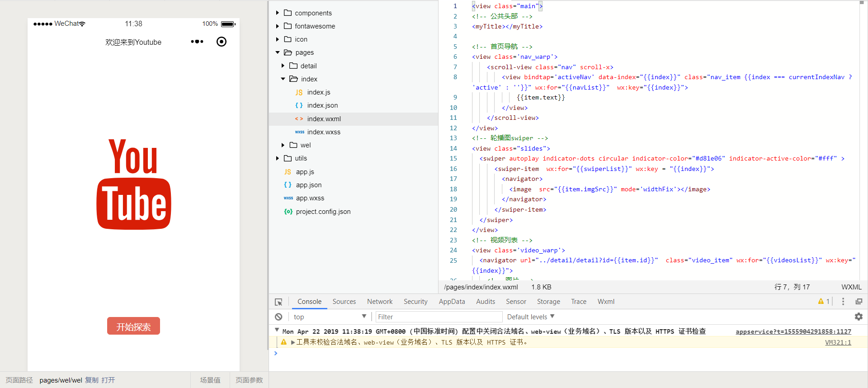Viewport: 868px width, 388px height.
Task: Open project.config.json file
Action: click(x=323, y=212)
